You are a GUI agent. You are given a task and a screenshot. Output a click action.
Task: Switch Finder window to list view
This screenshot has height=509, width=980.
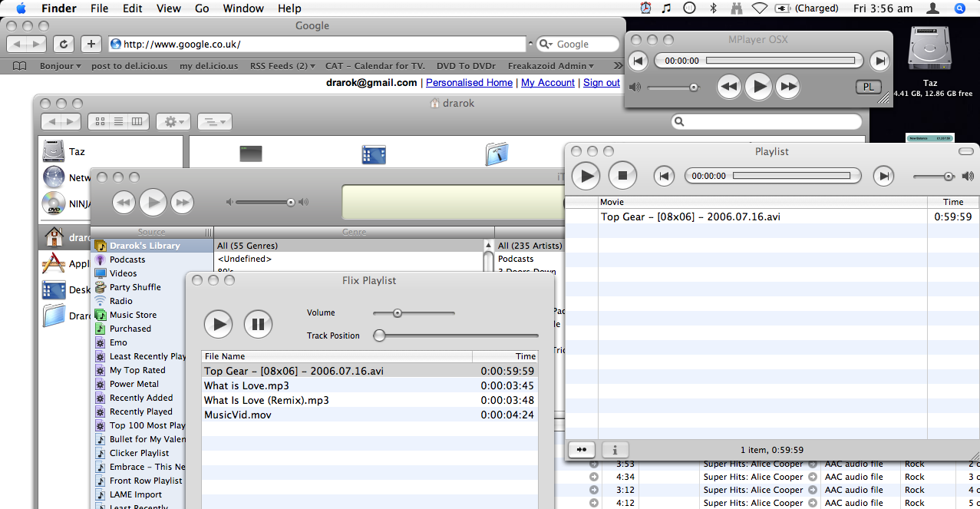click(x=119, y=121)
